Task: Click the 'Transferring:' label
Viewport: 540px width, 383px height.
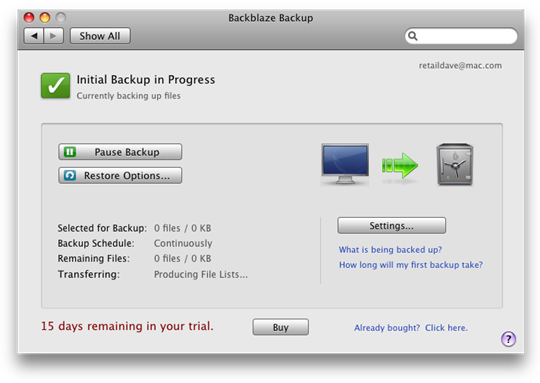Action: tap(89, 274)
